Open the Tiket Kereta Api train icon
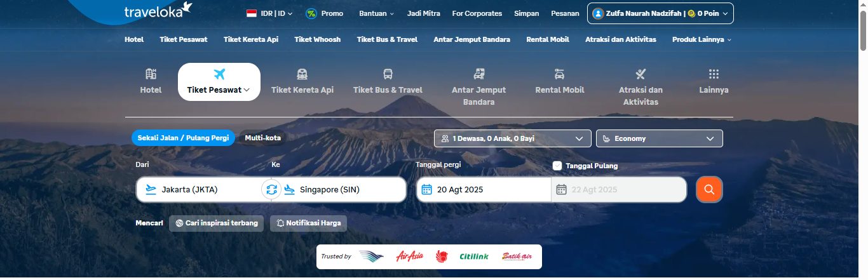Viewport: 868px width, 280px height. (x=302, y=74)
